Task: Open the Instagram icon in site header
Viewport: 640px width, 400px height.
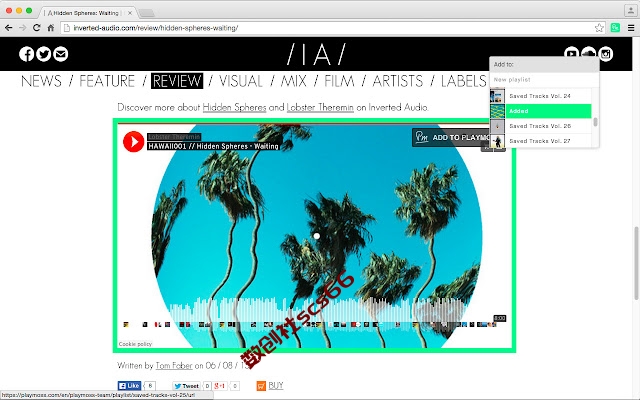Action: [x=605, y=53]
